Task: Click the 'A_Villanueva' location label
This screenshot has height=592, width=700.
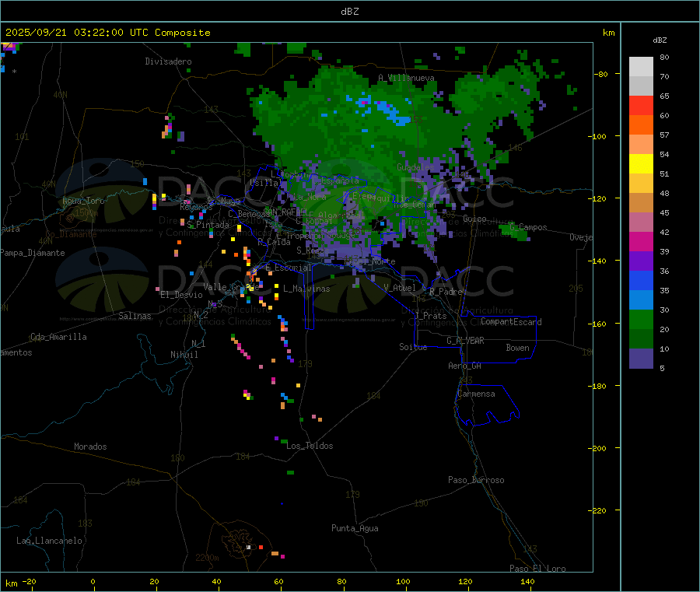Action: [x=406, y=78]
